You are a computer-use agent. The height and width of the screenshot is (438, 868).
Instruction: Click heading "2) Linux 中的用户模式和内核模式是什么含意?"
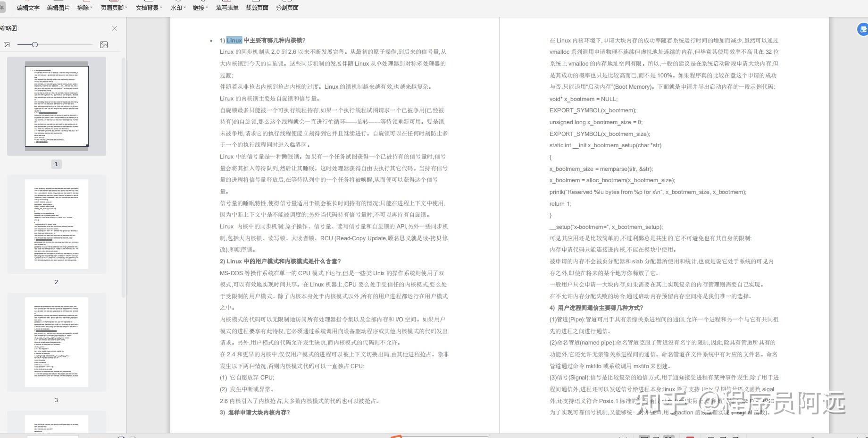(x=280, y=261)
